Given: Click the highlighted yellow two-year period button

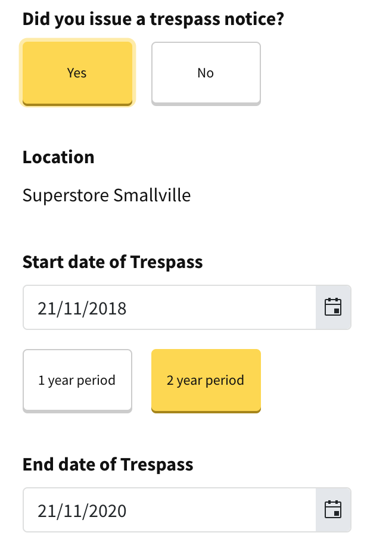Looking at the screenshot, I should (206, 381).
